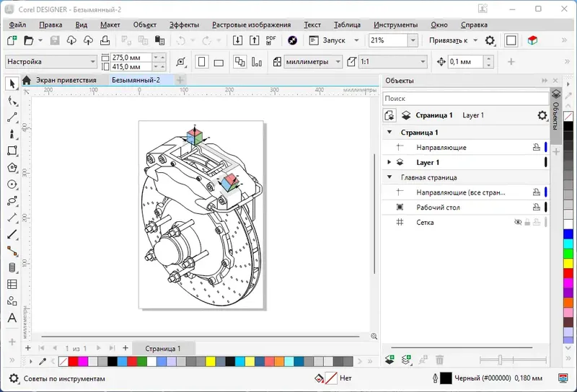This screenshot has width=577, height=392.
Task: Choose the Ellipse tool in toolbox
Action: pos(12,184)
